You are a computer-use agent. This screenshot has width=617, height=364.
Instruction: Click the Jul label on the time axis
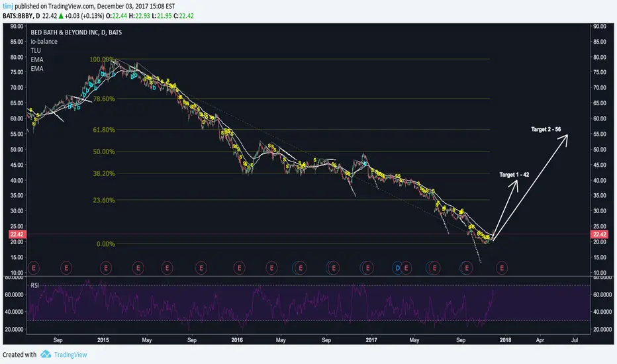575,340
